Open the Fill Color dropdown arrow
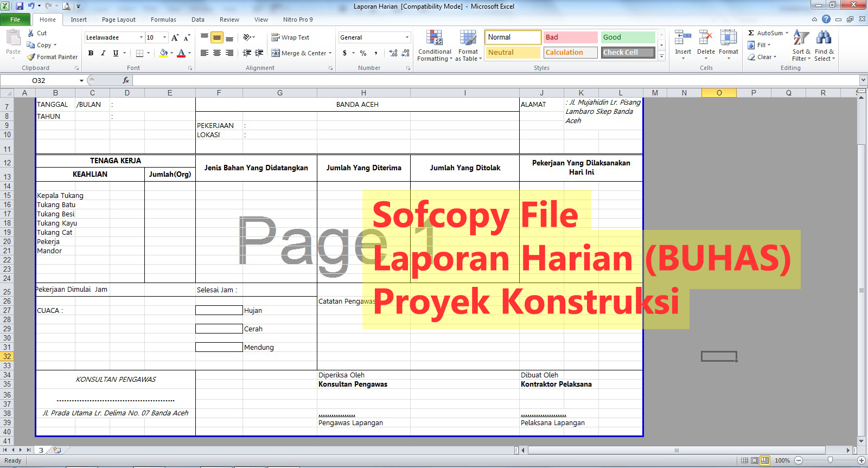The width and height of the screenshot is (868, 468). [x=171, y=53]
